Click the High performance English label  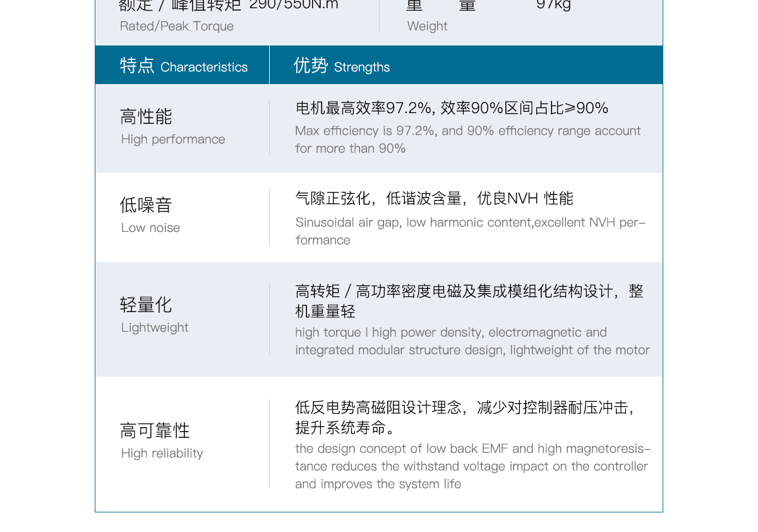tap(173, 139)
